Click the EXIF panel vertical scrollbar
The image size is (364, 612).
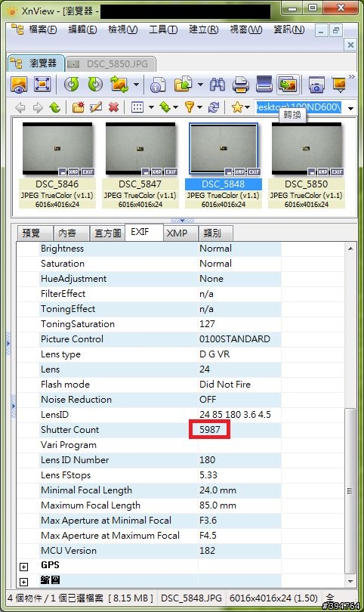350,491
